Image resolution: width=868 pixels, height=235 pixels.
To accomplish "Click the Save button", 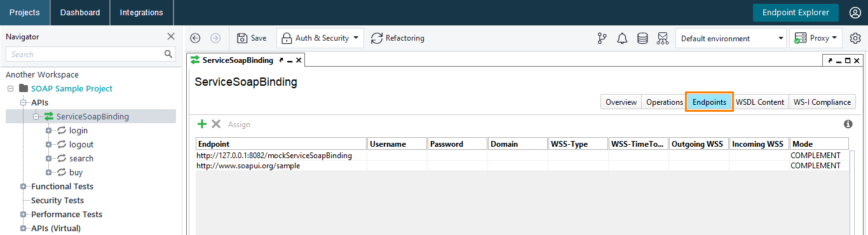I will [x=252, y=38].
